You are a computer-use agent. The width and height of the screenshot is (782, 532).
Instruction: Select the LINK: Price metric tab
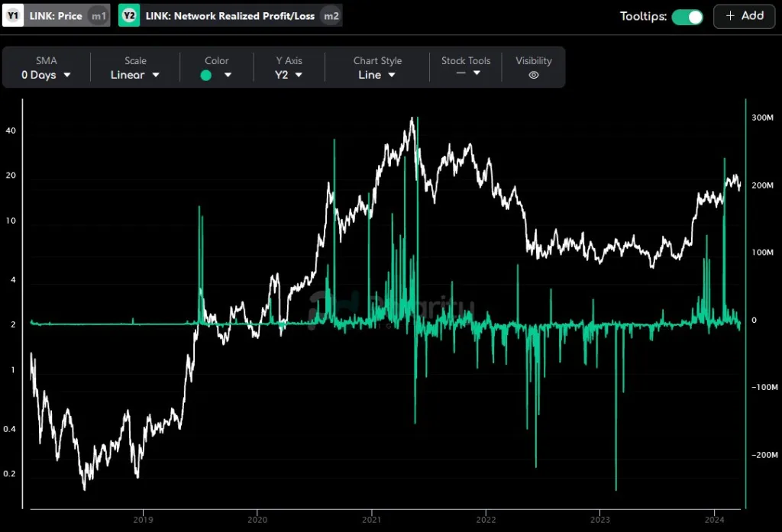click(x=55, y=16)
